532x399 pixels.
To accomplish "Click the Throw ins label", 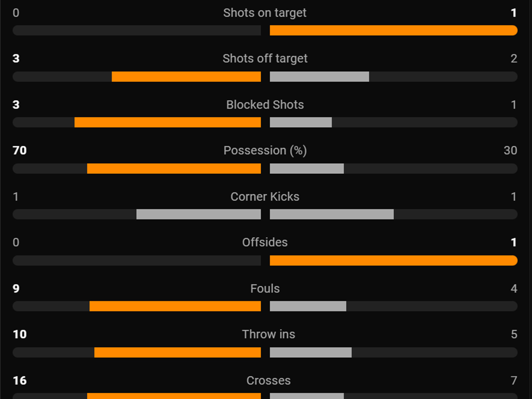I will pos(269,334).
